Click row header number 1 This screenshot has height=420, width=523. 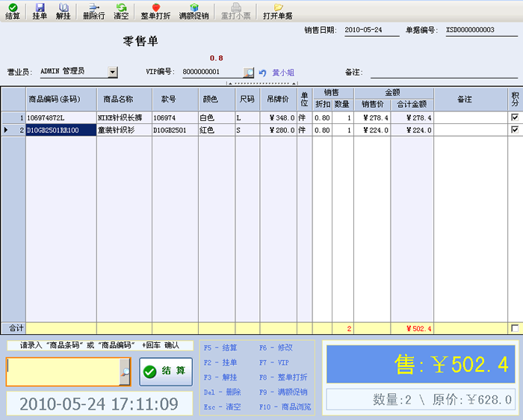point(13,118)
